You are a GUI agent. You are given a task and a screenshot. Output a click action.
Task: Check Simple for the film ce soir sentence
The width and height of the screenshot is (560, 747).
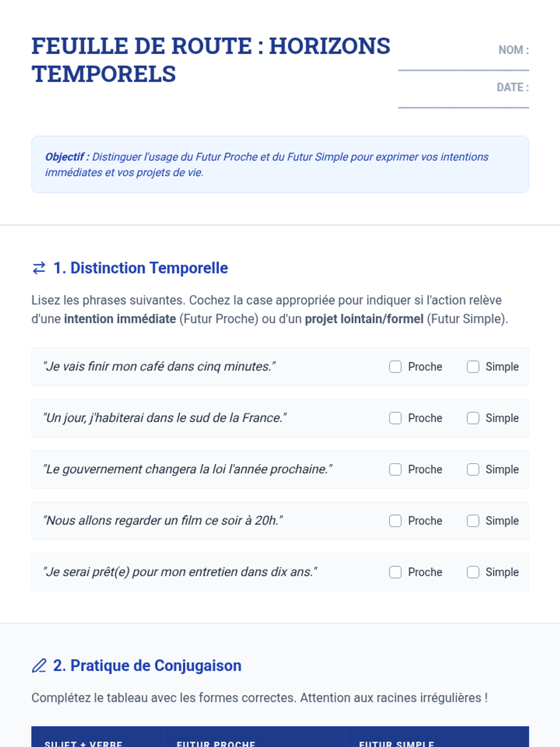click(x=473, y=521)
